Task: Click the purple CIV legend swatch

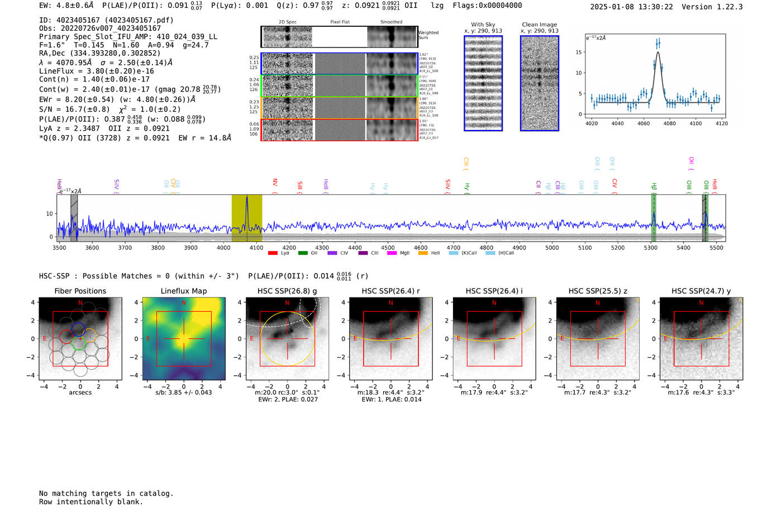Action: point(332,253)
